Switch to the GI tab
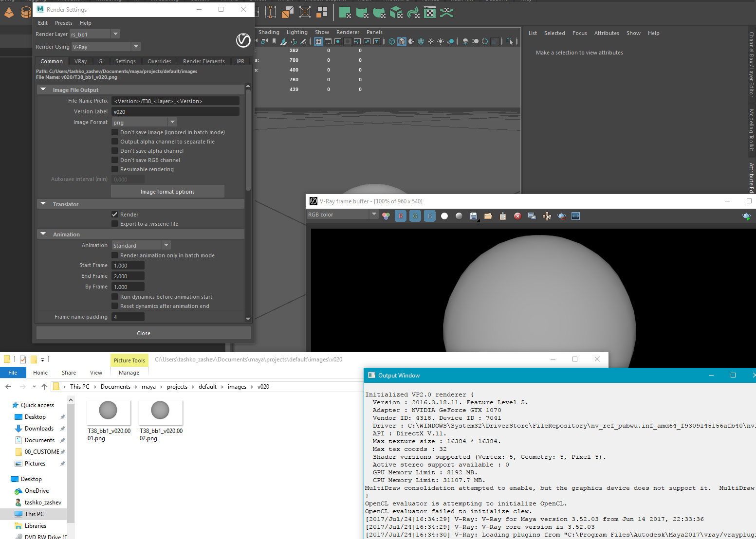Image resolution: width=756 pixels, height=539 pixels. coord(101,61)
